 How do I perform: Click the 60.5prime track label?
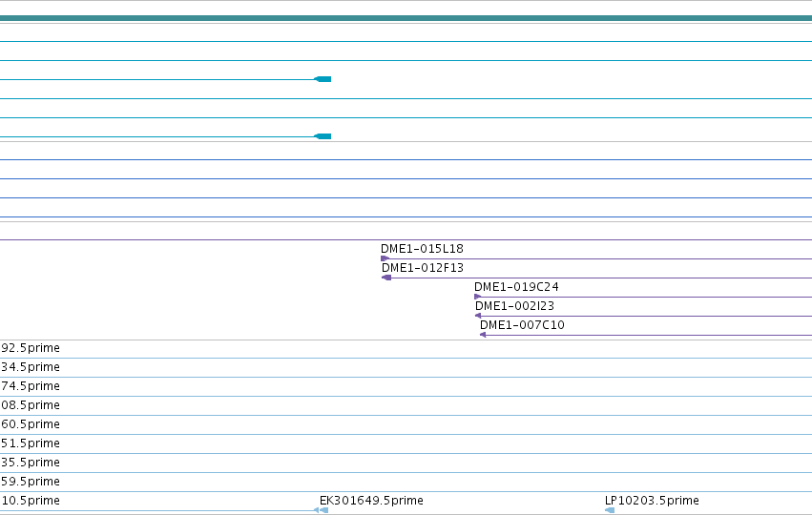click(31, 425)
